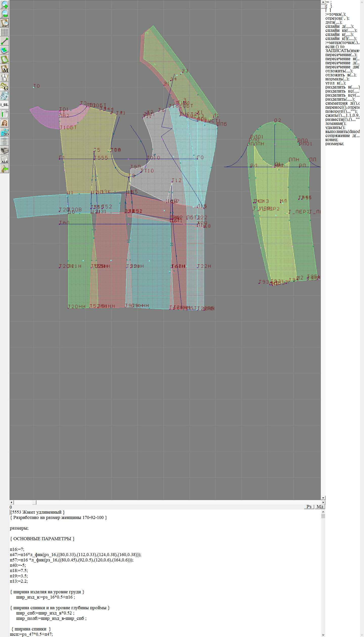Select 'дуга(,,.);' in the command list
Image resolution: width=364 pixels, height=637 pixels.
[334, 22]
